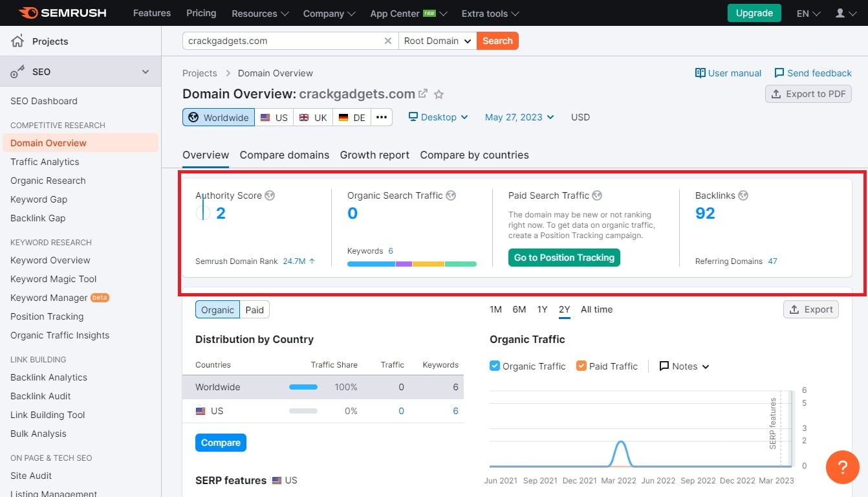
Task: Select 1Y time range
Action: click(542, 309)
